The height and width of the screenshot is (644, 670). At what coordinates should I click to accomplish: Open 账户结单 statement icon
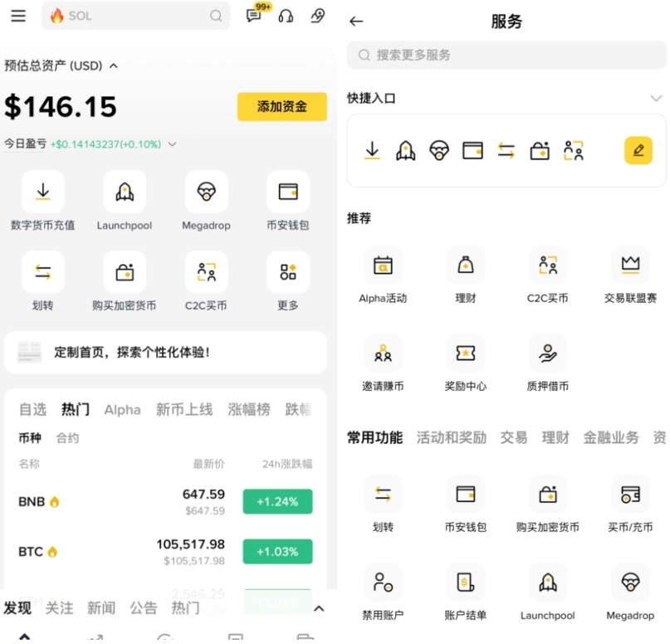tap(465, 582)
